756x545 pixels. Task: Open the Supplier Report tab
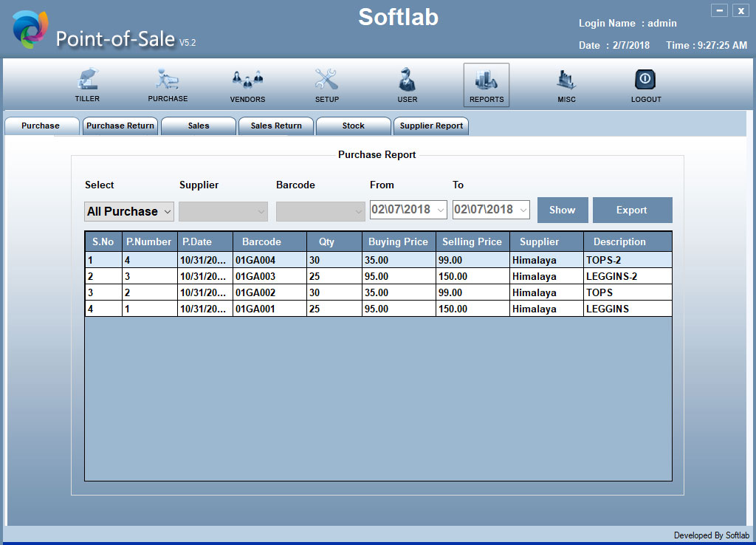click(431, 126)
